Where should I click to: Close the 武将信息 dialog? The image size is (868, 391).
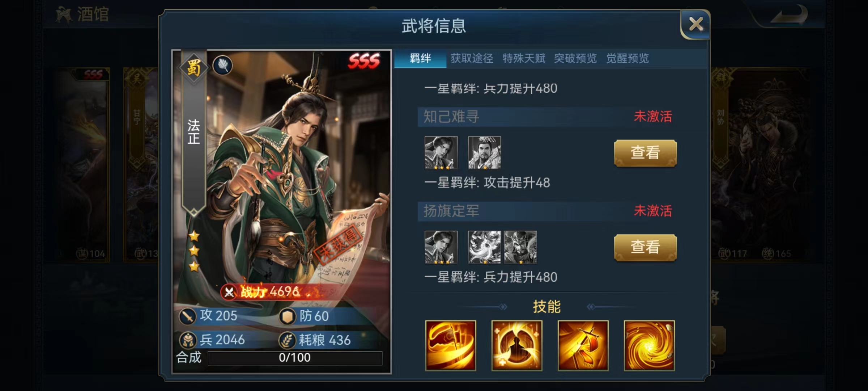pyautogui.click(x=695, y=24)
